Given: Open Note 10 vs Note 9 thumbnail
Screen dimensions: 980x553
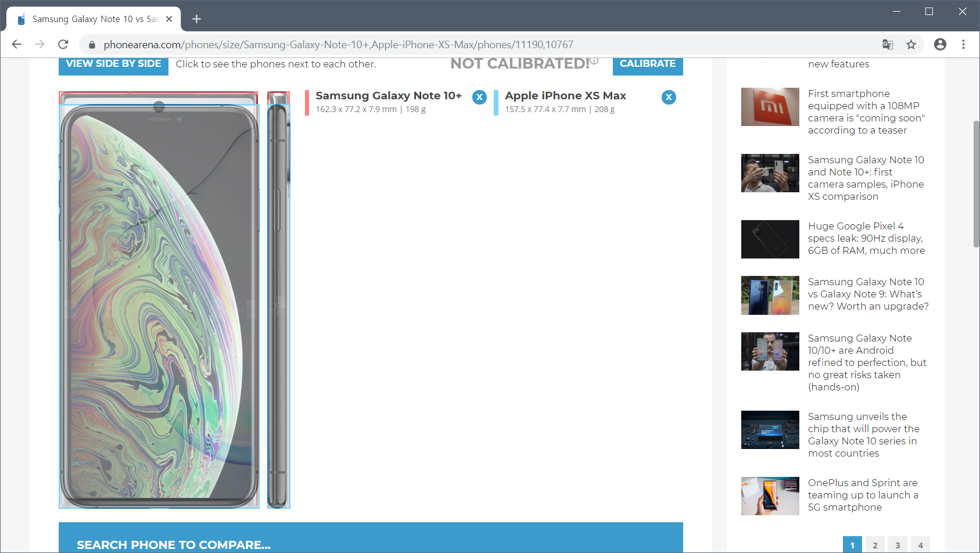Looking at the screenshot, I should (770, 296).
